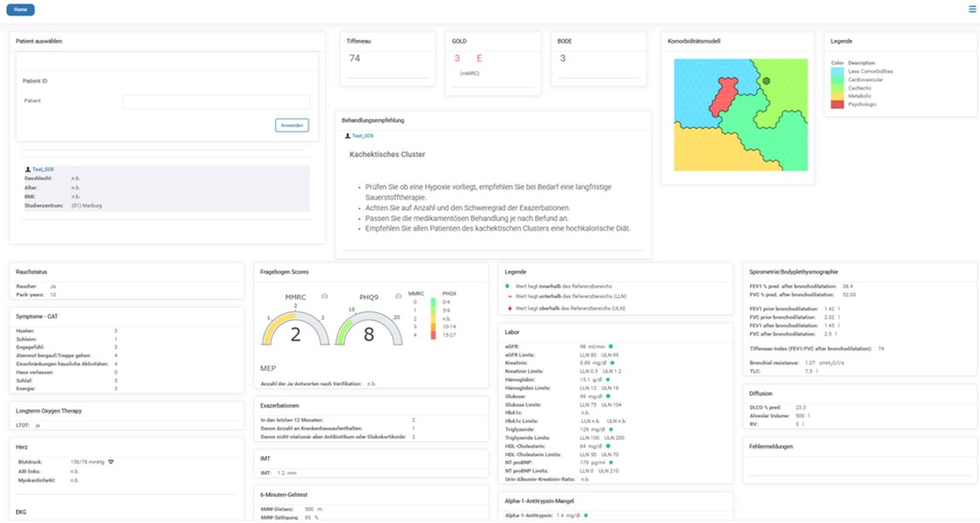
Task: Focus the Patient ID input field
Action: (x=216, y=102)
